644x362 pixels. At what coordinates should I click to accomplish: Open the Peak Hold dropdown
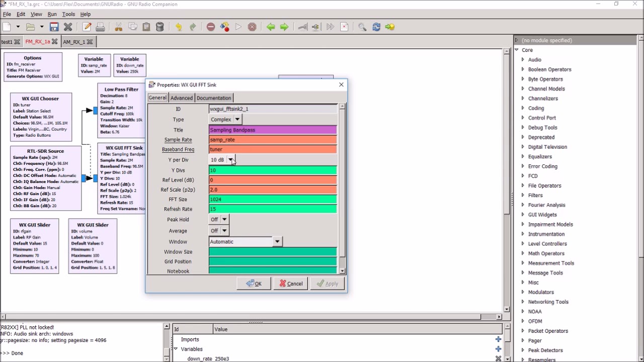pos(219,220)
